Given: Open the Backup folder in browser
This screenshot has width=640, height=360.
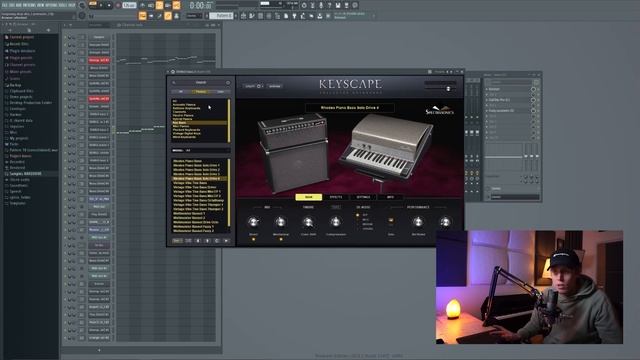Looking at the screenshot, I should (x=16, y=85).
